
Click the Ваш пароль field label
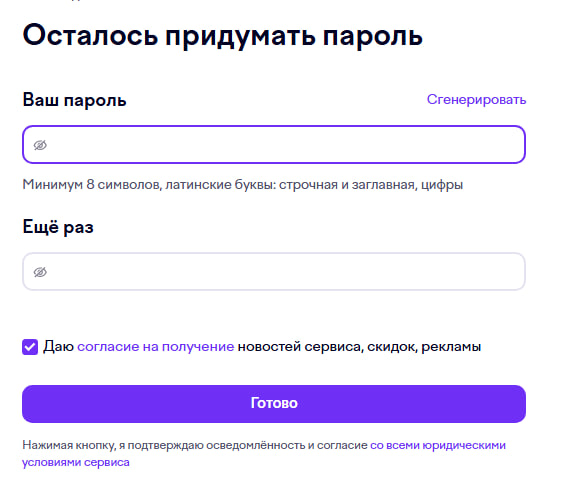click(74, 100)
